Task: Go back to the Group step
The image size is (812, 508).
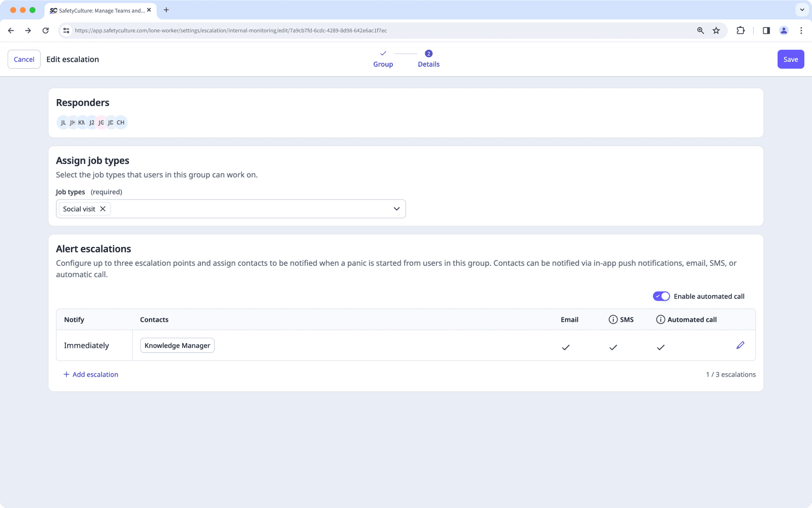Action: tap(383, 59)
